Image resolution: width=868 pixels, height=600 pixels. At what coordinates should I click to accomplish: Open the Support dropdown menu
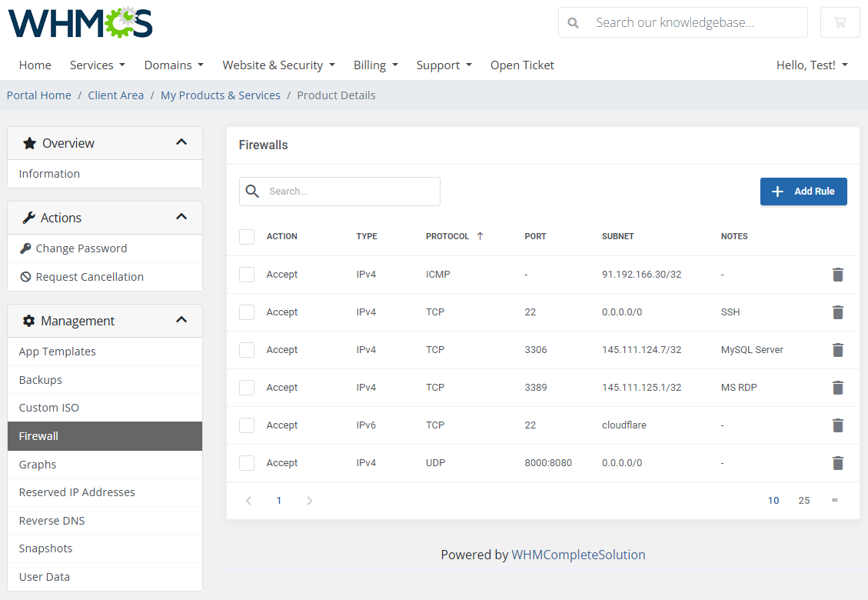click(x=444, y=65)
